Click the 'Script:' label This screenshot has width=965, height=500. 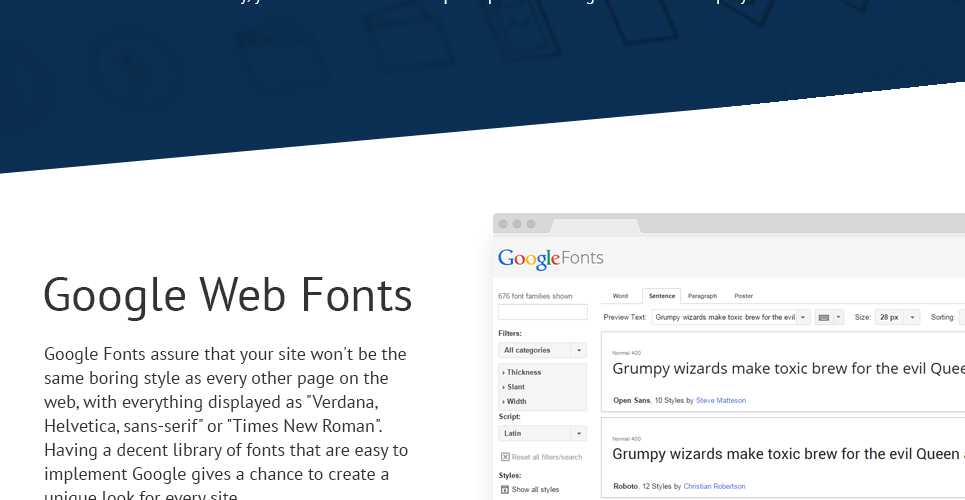[x=510, y=417]
